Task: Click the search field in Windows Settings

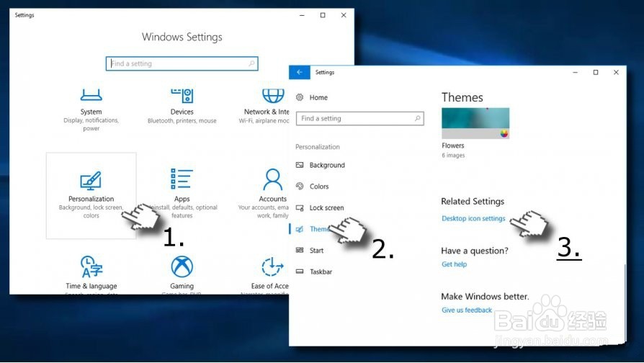Action: click(182, 63)
